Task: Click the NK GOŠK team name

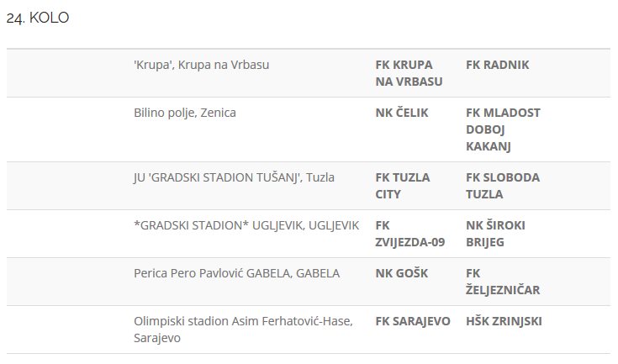Action: tap(400, 273)
